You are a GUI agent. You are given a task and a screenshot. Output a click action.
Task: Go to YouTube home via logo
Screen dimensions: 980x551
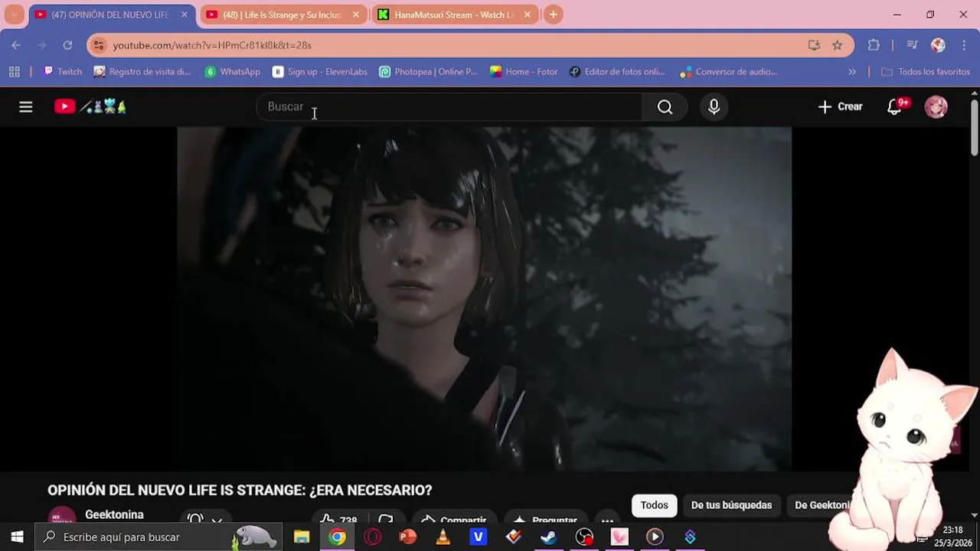(x=90, y=107)
